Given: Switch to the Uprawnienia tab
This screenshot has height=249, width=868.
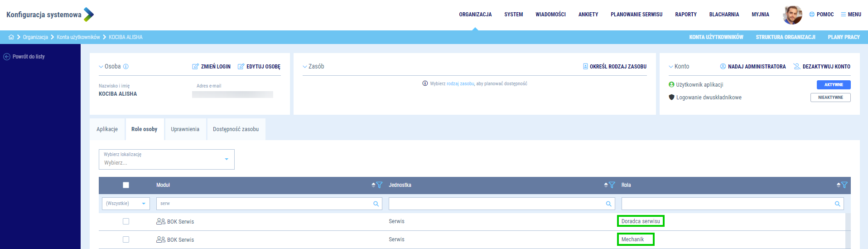Looking at the screenshot, I should 185,129.
